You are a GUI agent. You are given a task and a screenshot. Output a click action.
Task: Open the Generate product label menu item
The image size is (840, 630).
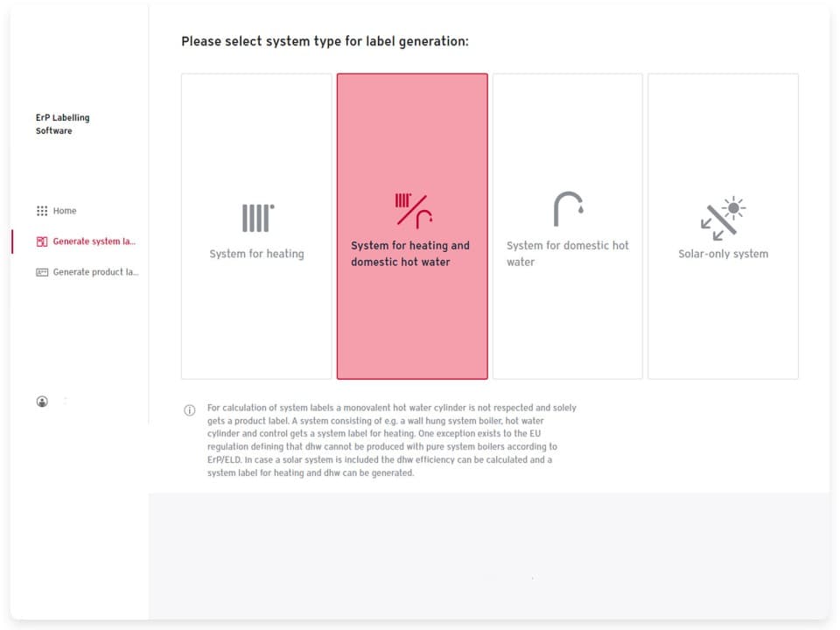tap(95, 272)
